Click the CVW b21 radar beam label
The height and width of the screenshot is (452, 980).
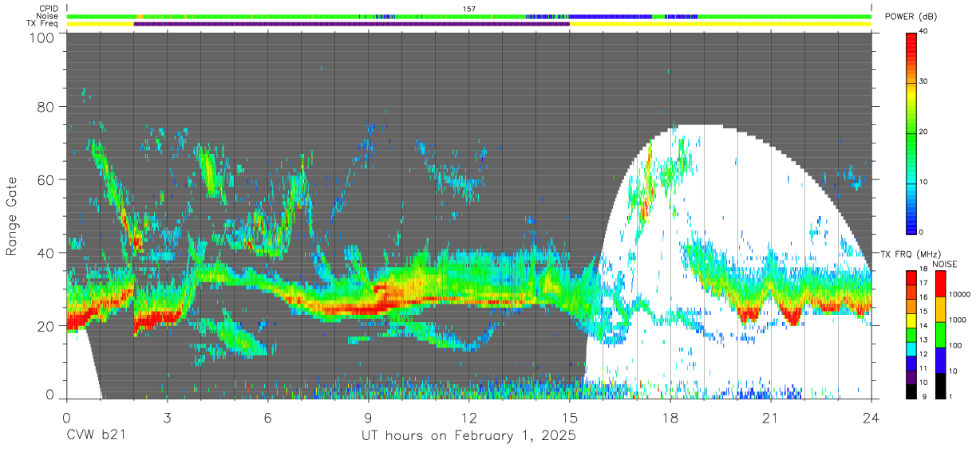point(96,436)
